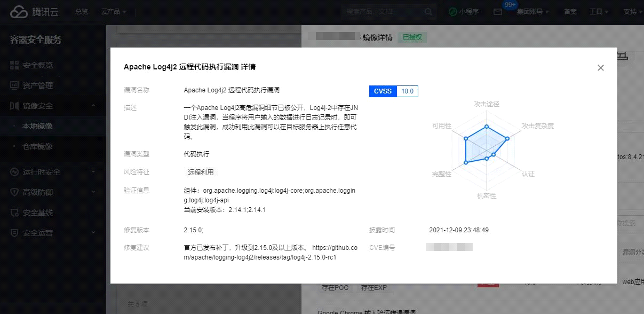Screen dimensions: 644x314
Task: Click the runtime security sidebar icon
Action: pos(14,172)
